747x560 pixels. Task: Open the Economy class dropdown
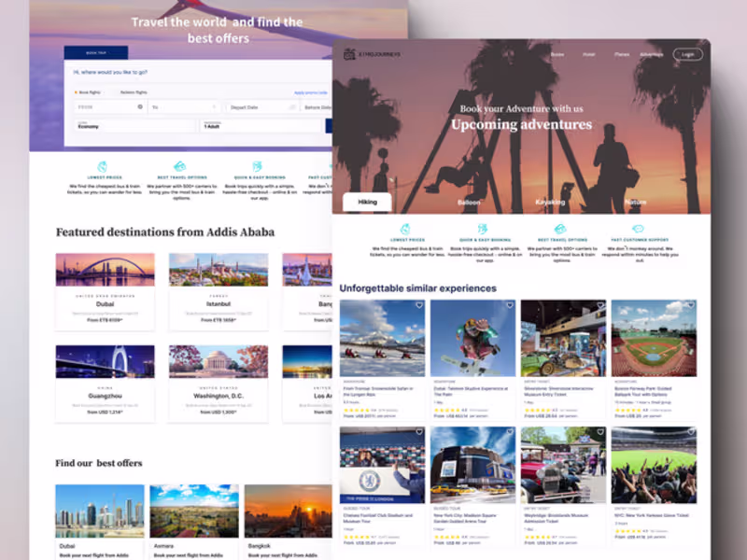tap(134, 126)
